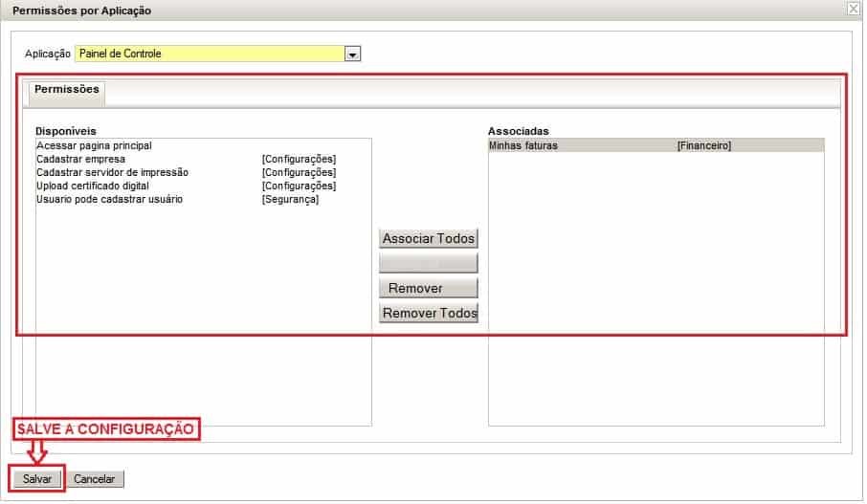Select 'Minhas faturas' in Associadas list
The width and height of the screenshot is (867, 504).
[523, 146]
